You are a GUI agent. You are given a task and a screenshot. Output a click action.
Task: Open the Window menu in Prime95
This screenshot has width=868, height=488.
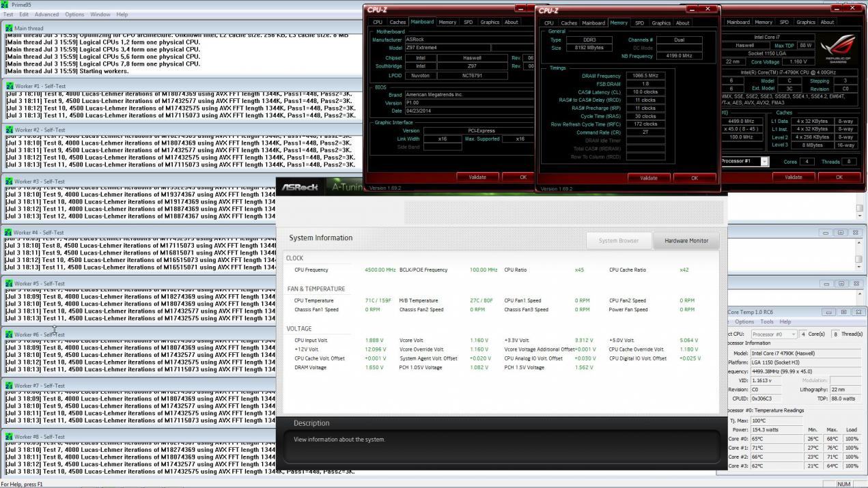click(x=100, y=14)
